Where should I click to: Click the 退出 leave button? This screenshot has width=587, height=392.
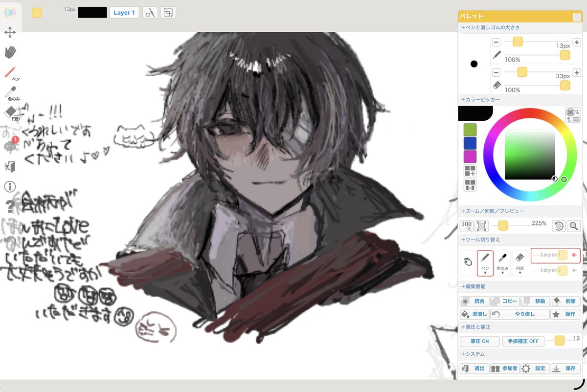474,369
